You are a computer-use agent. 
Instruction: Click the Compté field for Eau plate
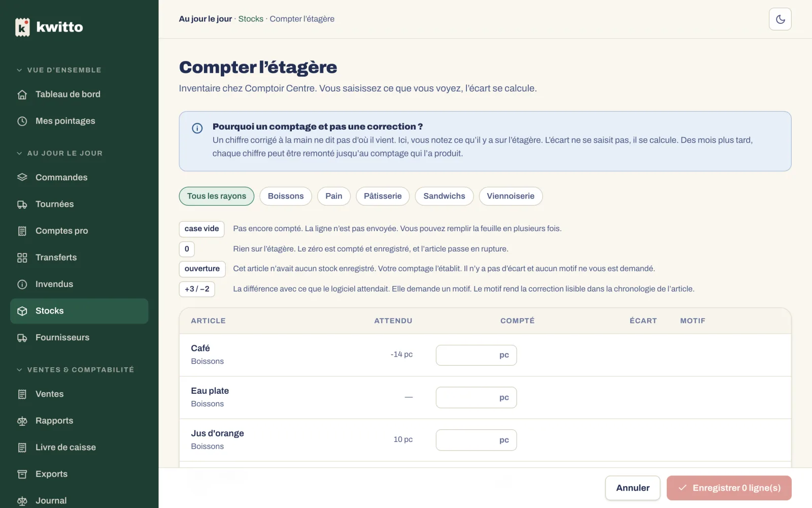pyautogui.click(x=476, y=398)
